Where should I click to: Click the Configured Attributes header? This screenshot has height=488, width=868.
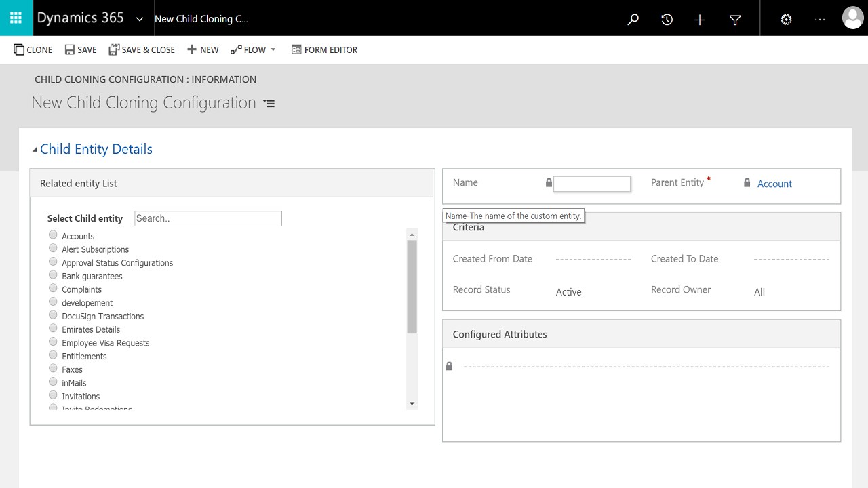pos(642,334)
